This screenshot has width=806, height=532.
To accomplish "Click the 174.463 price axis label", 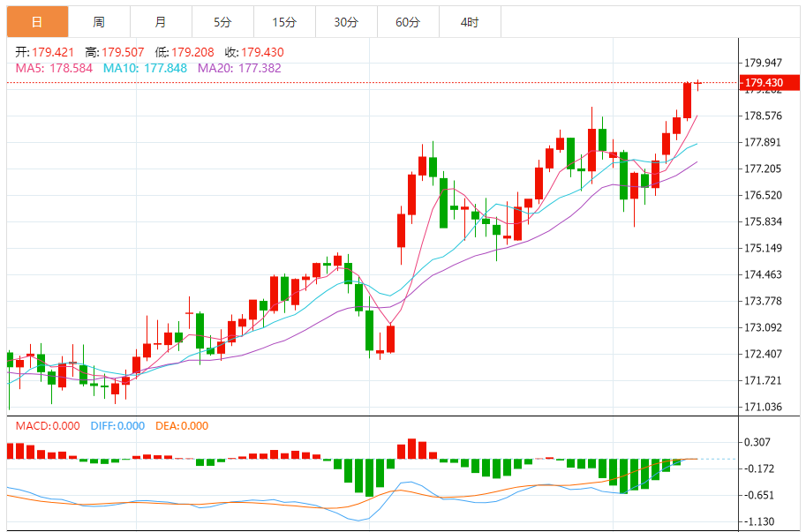I will pos(764,274).
